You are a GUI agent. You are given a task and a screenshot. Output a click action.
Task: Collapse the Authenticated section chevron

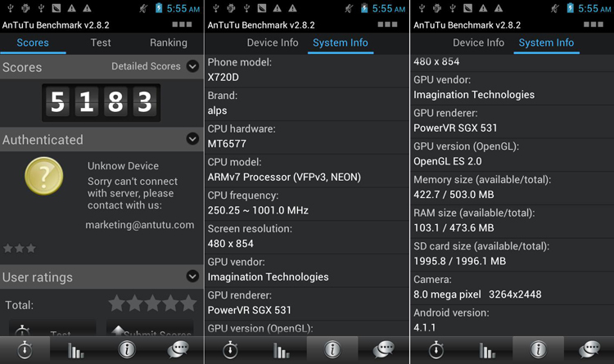pyautogui.click(x=192, y=138)
